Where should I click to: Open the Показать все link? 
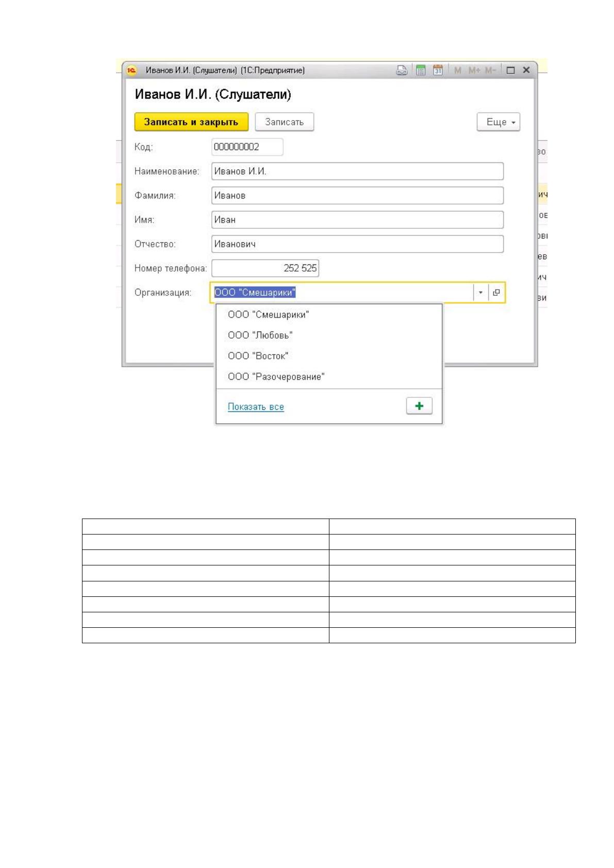tap(256, 407)
